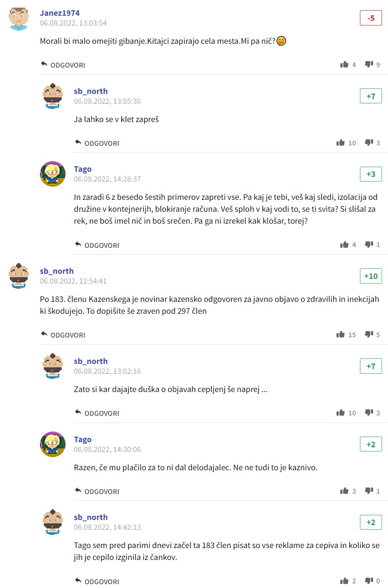The image size is (388, 588).
Task: Thumbs up Tago's 14:30:06 reply
Action: pyautogui.click(x=344, y=491)
